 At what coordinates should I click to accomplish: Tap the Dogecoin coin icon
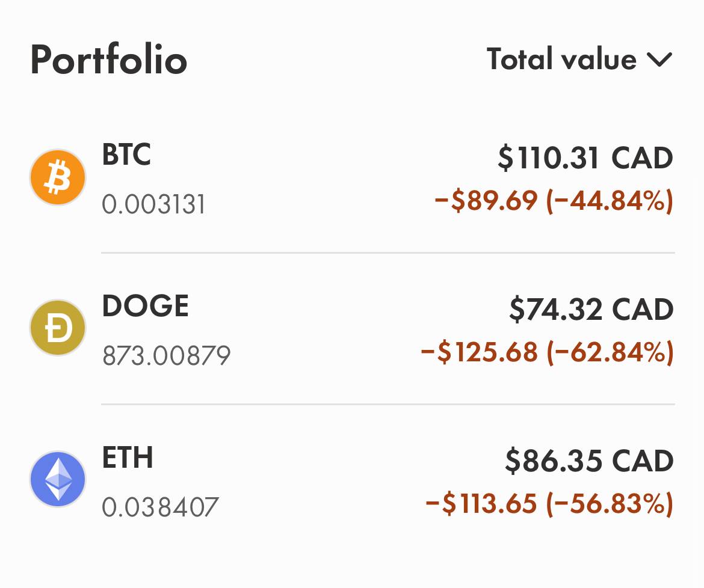point(58,328)
